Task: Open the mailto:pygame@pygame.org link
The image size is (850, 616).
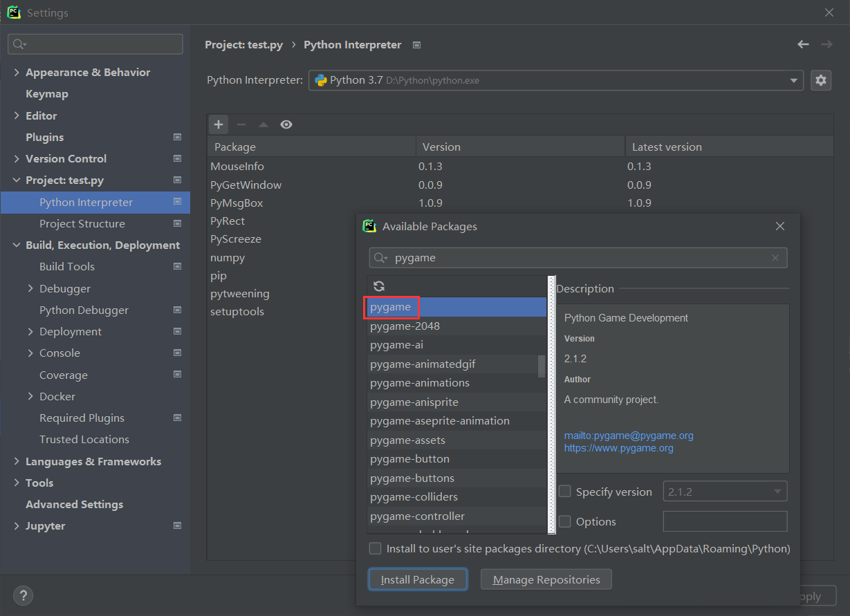Action: [x=629, y=436]
